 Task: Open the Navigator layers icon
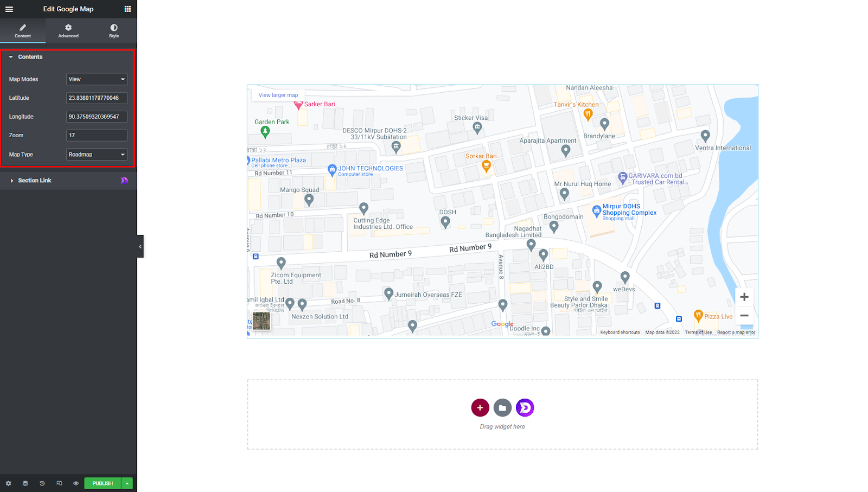[25, 483]
